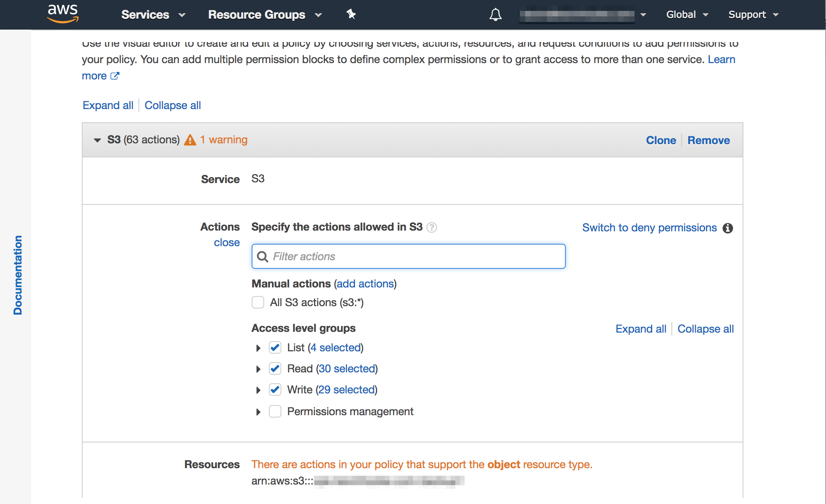Check the Permissions management checkbox
Image resolution: width=826 pixels, height=504 pixels.
pyautogui.click(x=275, y=411)
